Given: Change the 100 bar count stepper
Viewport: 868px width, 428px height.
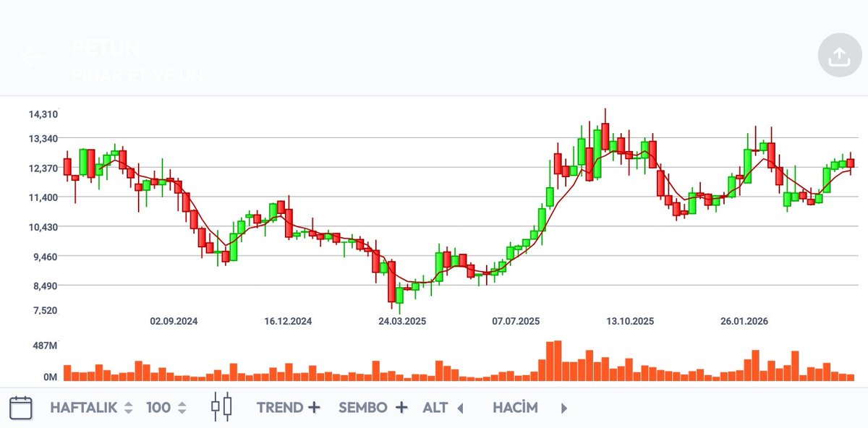Looking at the screenshot, I should pyautogui.click(x=166, y=408).
